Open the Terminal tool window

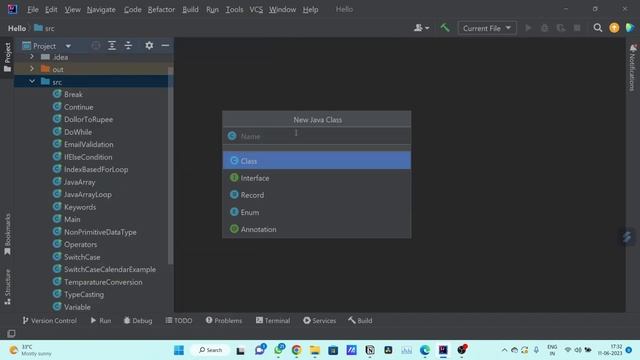tap(273, 321)
